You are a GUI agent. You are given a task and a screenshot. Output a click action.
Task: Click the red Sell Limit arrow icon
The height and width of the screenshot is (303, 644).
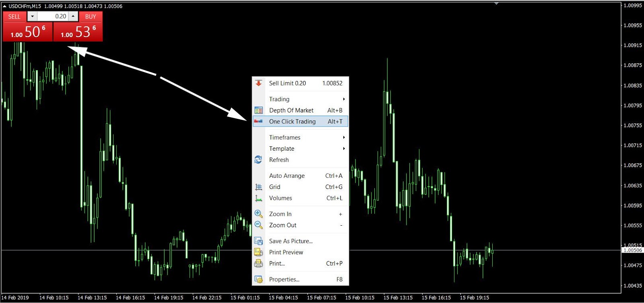[x=258, y=83]
